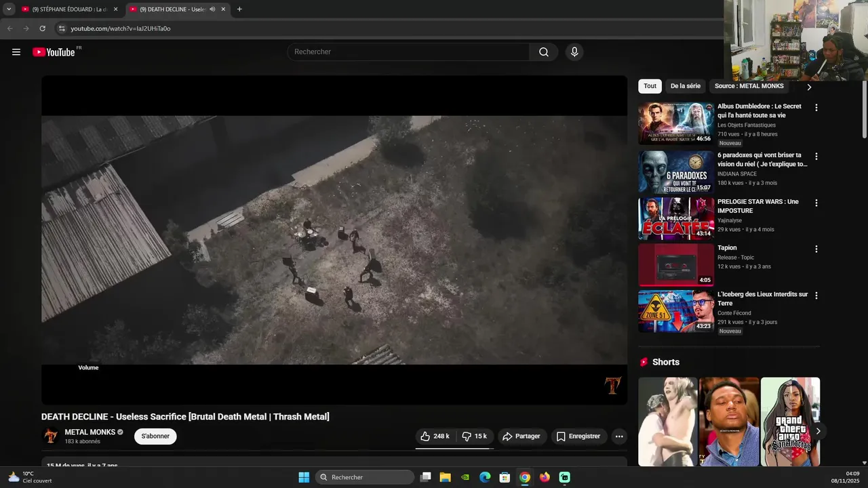868x488 pixels.
Task: Reload the page in Chrome
Action: [42, 28]
